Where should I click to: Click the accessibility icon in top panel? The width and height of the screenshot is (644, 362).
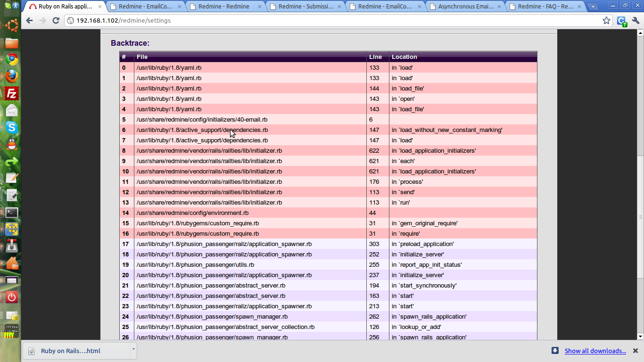pyautogui.click(x=15, y=5)
